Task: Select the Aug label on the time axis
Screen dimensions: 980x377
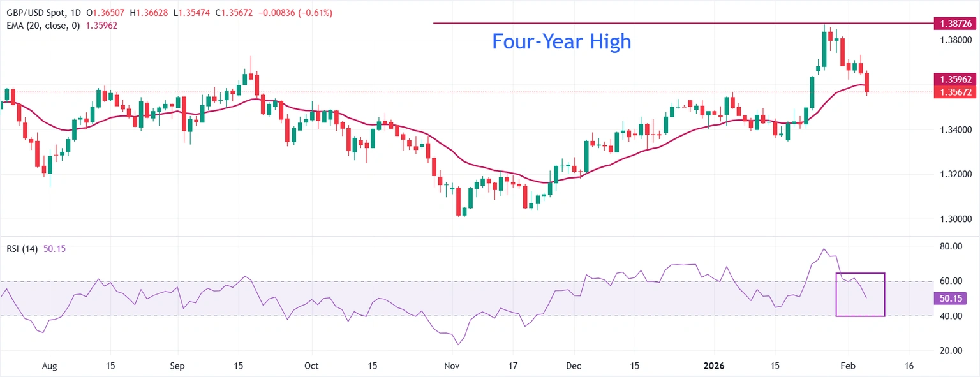Action: (48, 366)
